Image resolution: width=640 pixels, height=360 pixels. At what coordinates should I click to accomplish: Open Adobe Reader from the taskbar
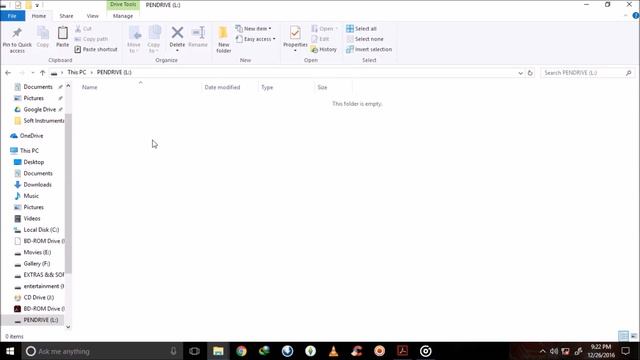click(x=402, y=351)
